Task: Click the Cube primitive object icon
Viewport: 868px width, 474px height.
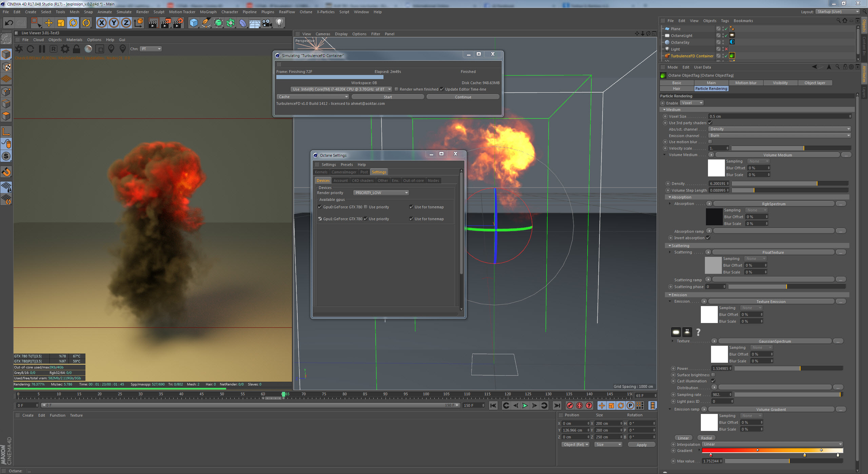Action: tap(194, 23)
